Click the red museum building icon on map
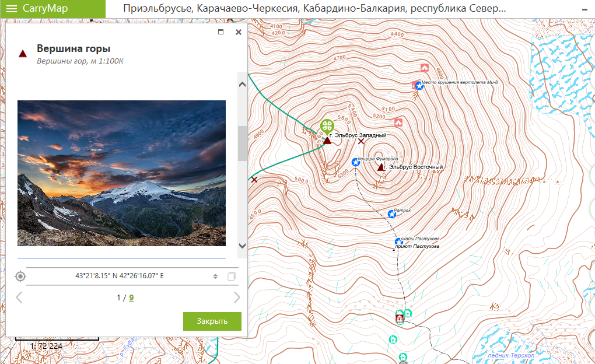Image resolution: width=595 pixels, height=364 pixels. (x=400, y=318)
